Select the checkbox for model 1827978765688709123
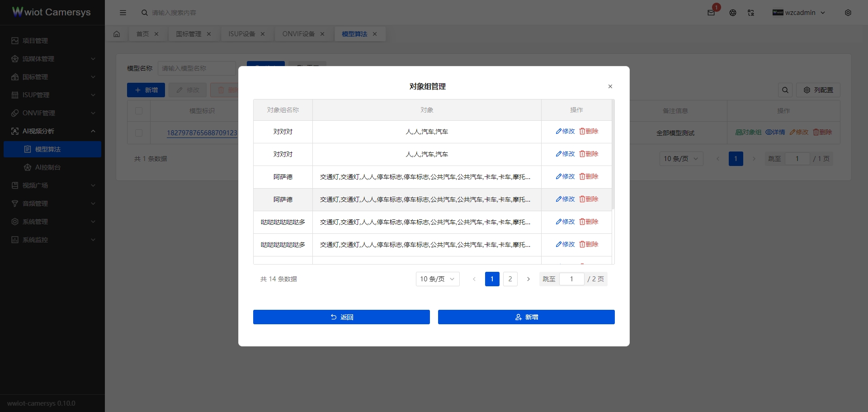 139,133
